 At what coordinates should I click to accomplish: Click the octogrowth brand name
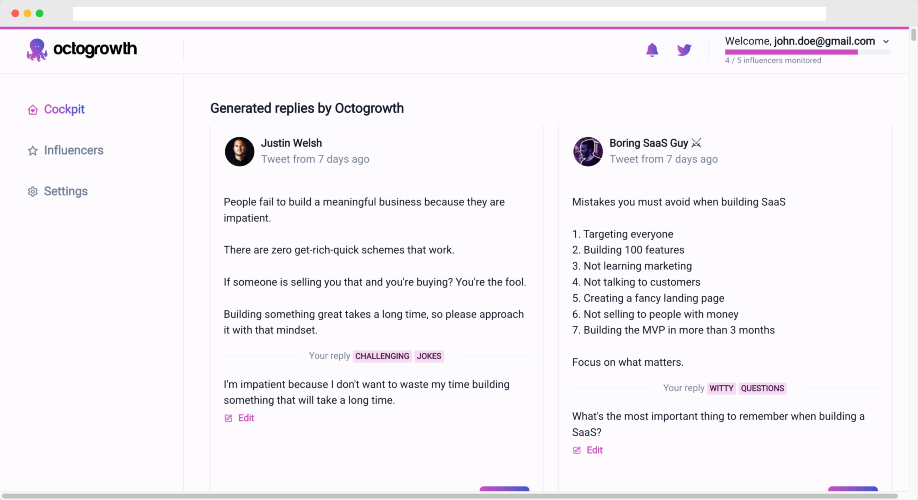tap(95, 49)
